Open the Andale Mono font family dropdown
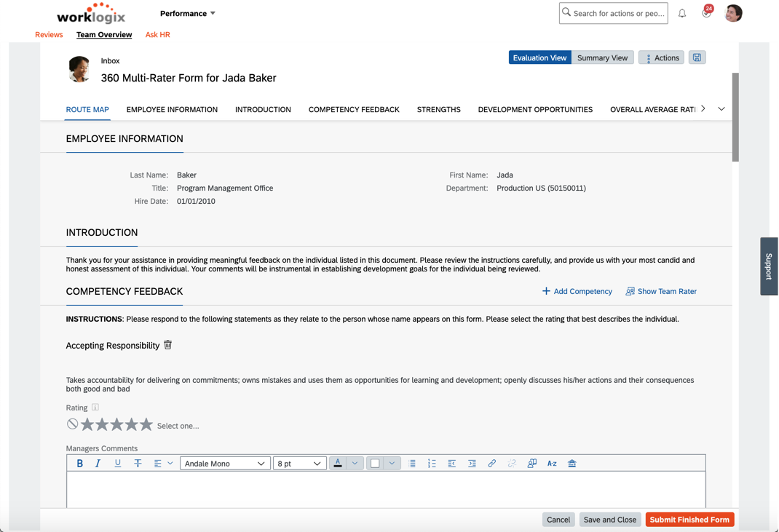Viewport: 779px width, 532px height. 225,463
